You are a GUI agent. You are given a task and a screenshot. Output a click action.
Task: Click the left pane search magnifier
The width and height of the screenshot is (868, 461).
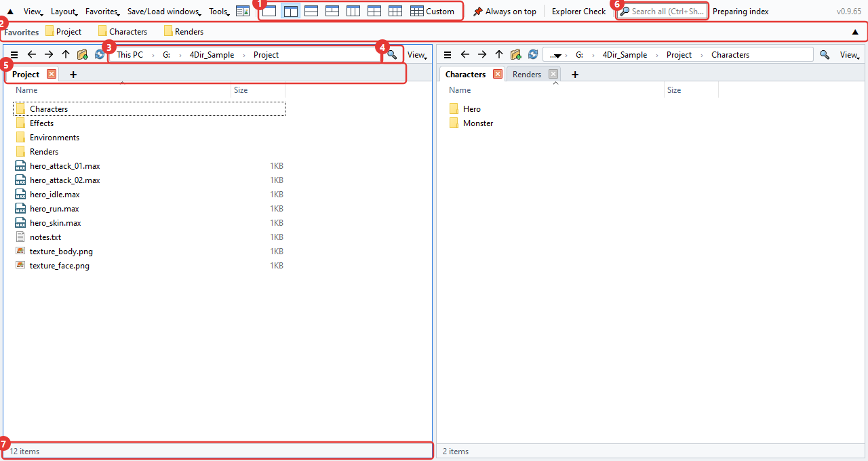click(x=392, y=55)
